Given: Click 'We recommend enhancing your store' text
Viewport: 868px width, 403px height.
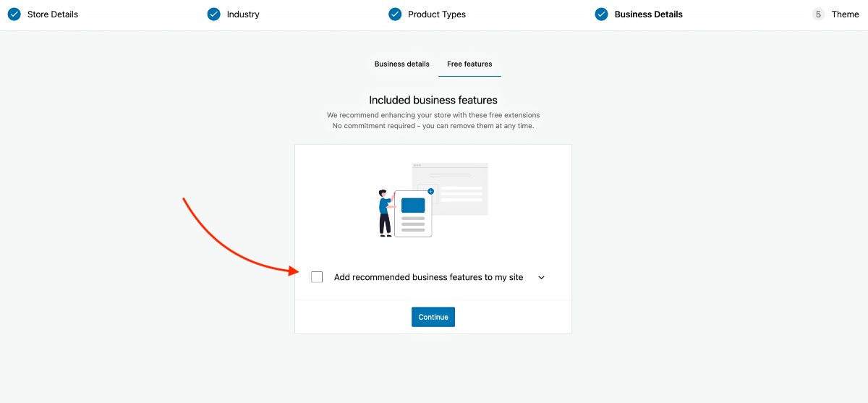Looking at the screenshot, I should pos(433,115).
